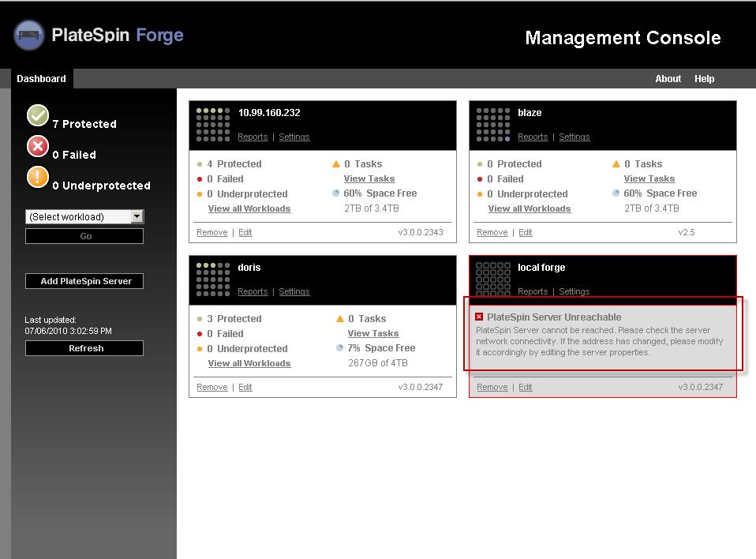Click the Refresh button

tap(84, 348)
